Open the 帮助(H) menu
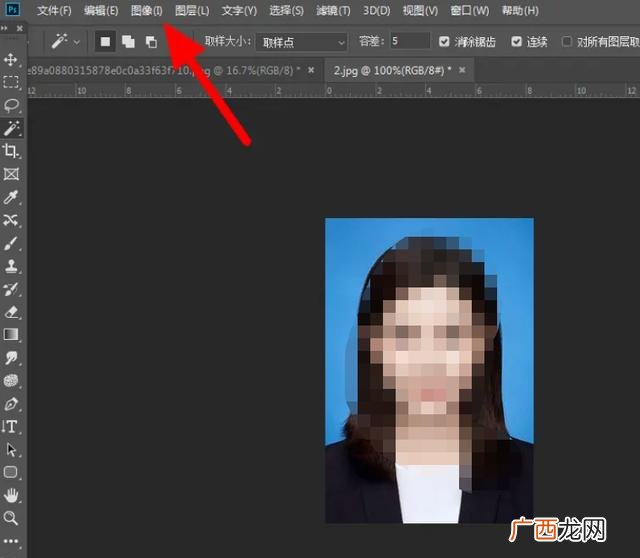This screenshot has width=640, height=558. click(x=520, y=10)
